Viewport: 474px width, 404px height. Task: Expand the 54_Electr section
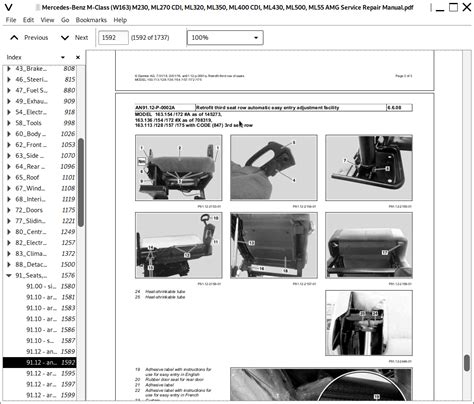point(9,112)
